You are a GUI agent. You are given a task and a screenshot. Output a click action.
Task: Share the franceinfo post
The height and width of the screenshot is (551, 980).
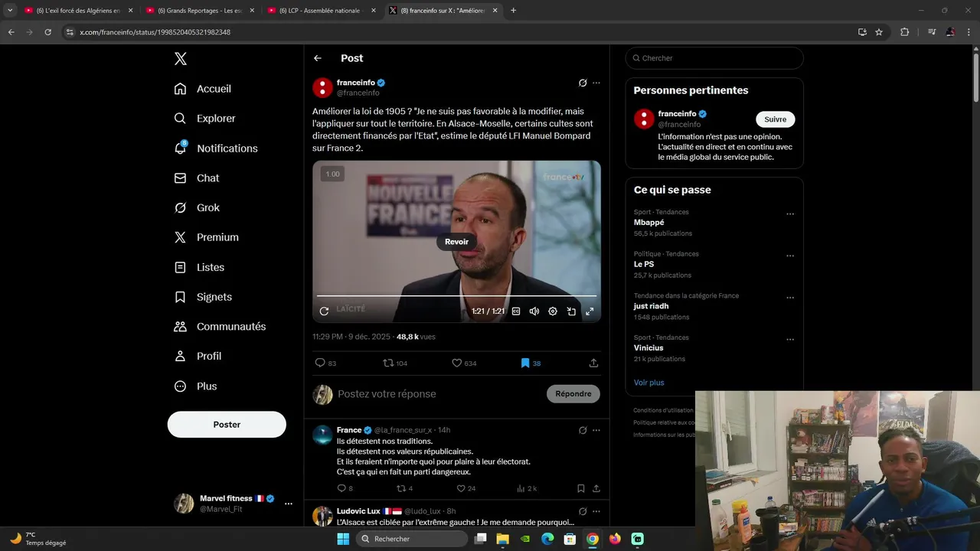[593, 364]
